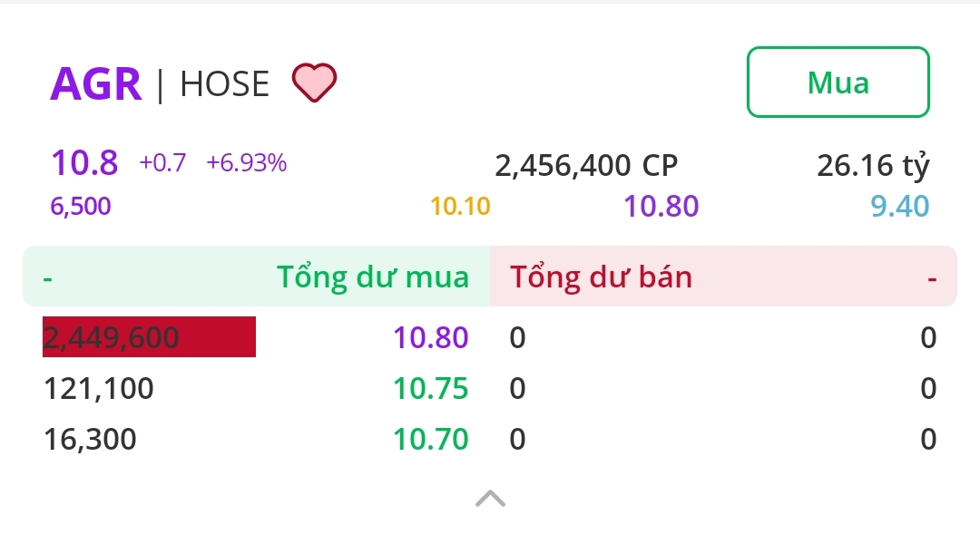Viewport: 980px width, 544px height.
Task: Click the red volume bar showing 2,449,600
Action: pyautogui.click(x=149, y=337)
